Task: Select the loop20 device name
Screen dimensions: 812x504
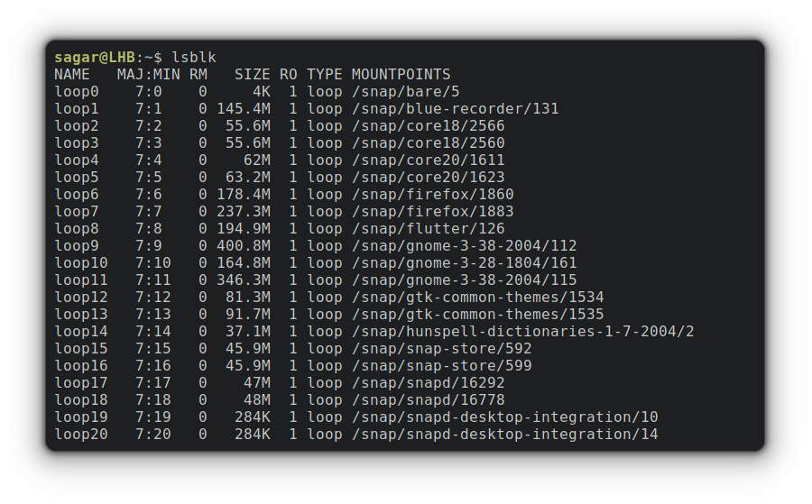Action: [x=81, y=434]
